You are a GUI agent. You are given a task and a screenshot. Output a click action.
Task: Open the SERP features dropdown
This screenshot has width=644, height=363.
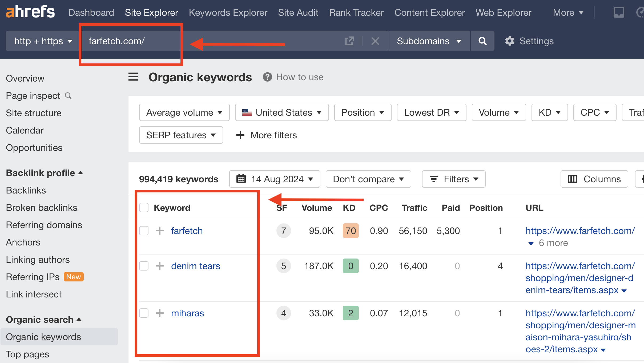point(181,135)
